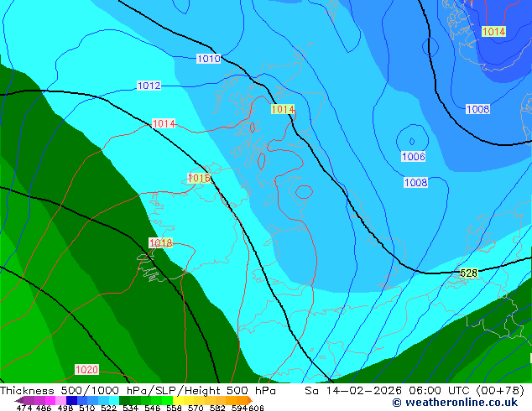Image resolution: width=532 pixels, height=411 pixels.
Task: Click the purple left arrow end of legend
Action: pyautogui.click(x=19, y=400)
